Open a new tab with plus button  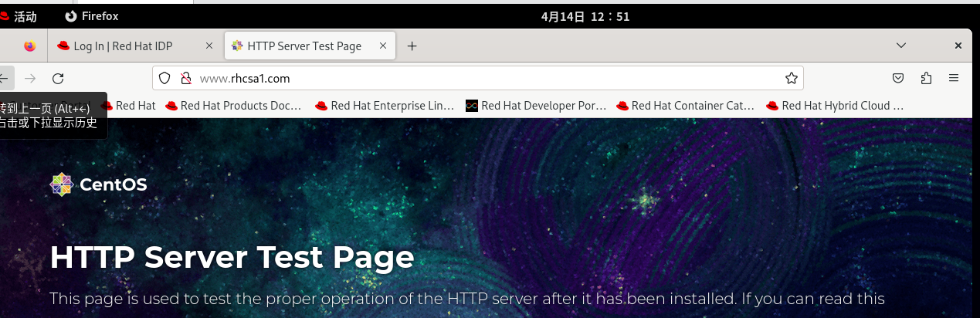click(412, 46)
